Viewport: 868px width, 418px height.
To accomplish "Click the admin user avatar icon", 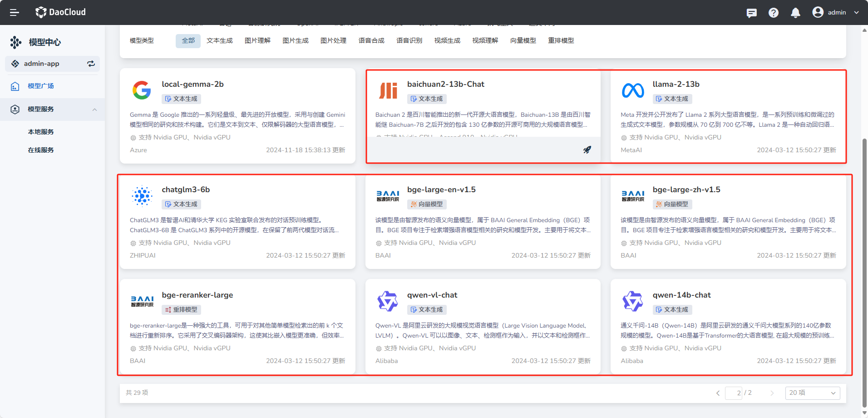I will pyautogui.click(x=818, y=12).
